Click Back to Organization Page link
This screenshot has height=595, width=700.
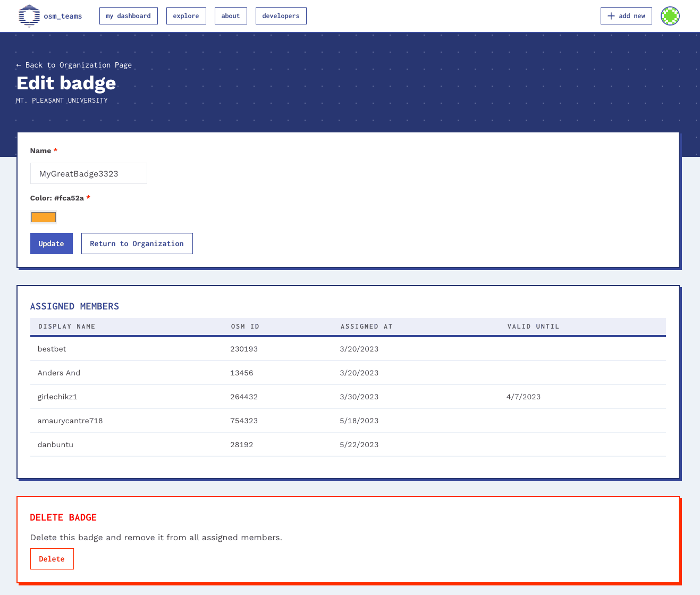click(x=74, y=65)
